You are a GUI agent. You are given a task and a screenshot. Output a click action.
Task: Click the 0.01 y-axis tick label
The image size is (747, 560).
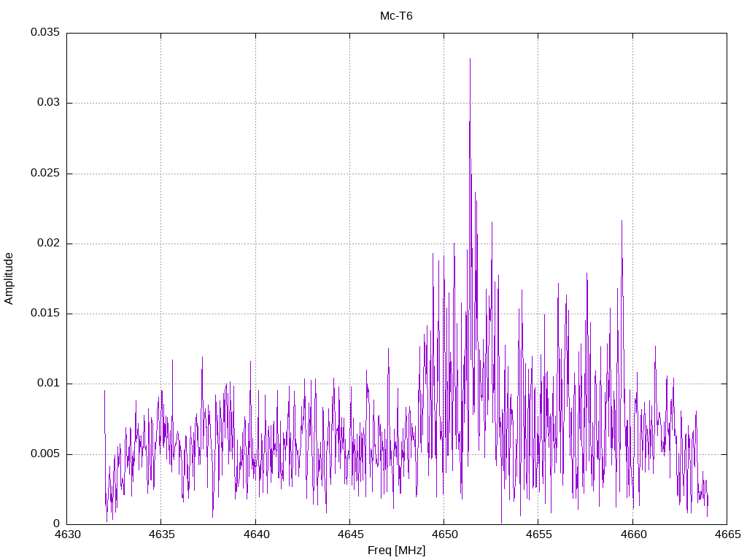click(47, 384)
